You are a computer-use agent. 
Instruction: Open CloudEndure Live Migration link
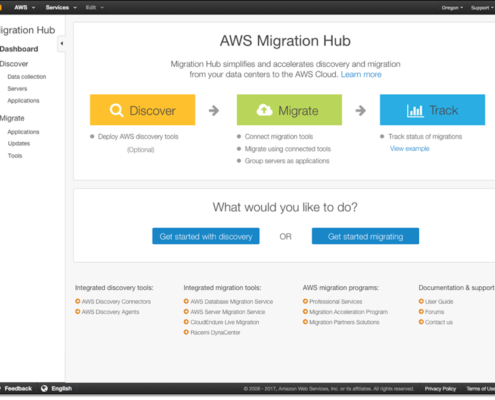225,322
